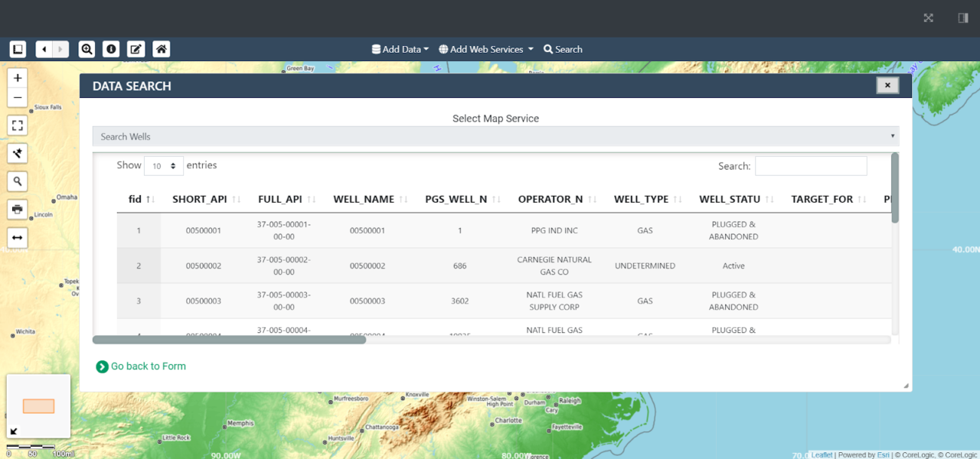Click the horizontal table scrollbar

coord(229,340)
